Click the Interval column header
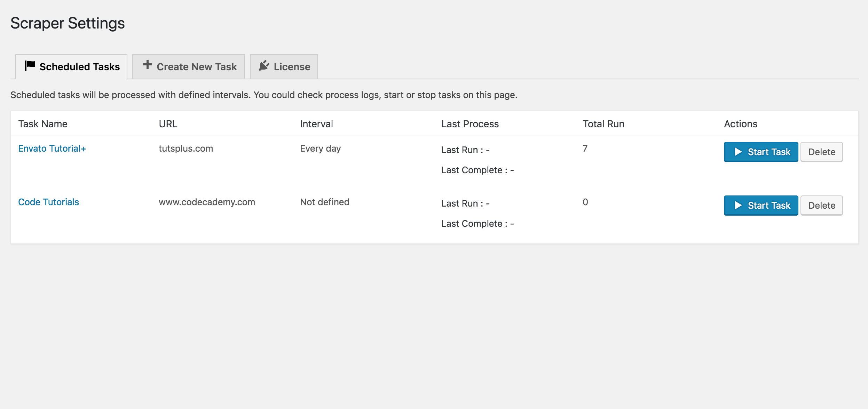 pyautogui.click(x=316, y=124)
